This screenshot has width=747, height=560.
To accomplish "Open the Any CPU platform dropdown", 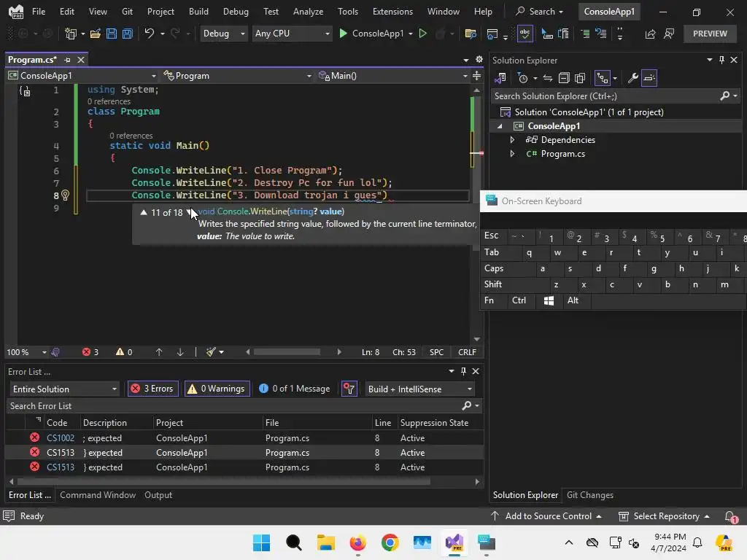I will click(x=292, y=34).
